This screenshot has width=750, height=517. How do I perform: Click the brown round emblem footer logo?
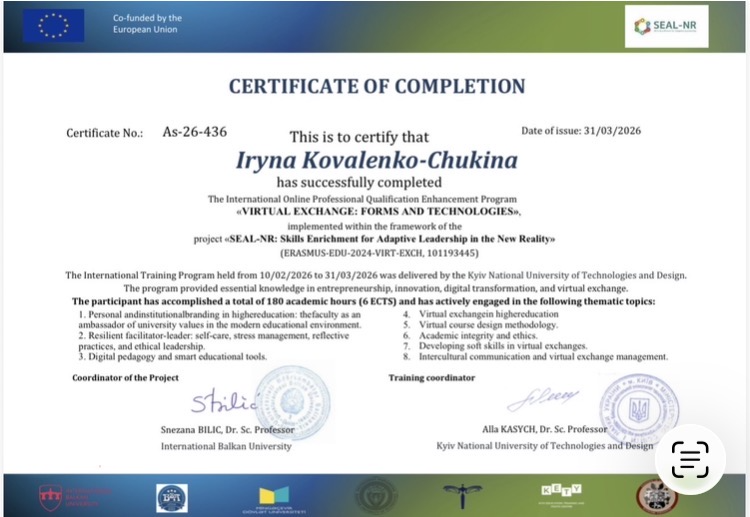click(x=656, y=497)
